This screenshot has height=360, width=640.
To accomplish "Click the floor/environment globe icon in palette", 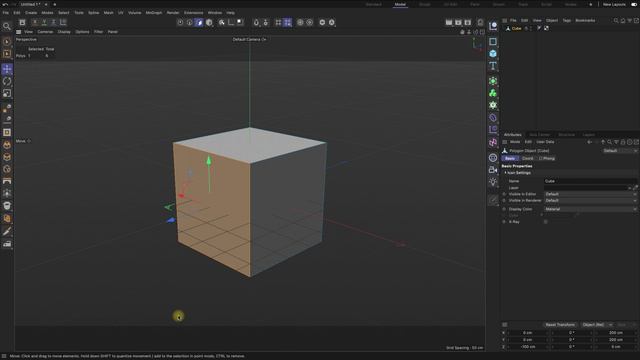I will (x=493, y=158).
